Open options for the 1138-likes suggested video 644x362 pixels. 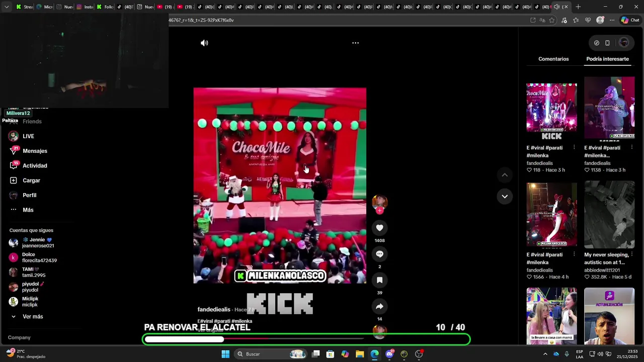pos(632,148)
